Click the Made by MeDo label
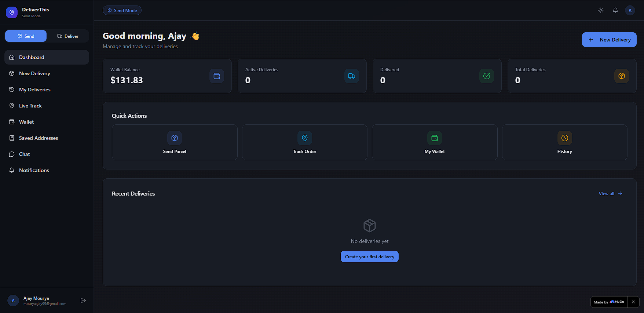This screenshot has height=313, width=644. [x=609, y=302]
